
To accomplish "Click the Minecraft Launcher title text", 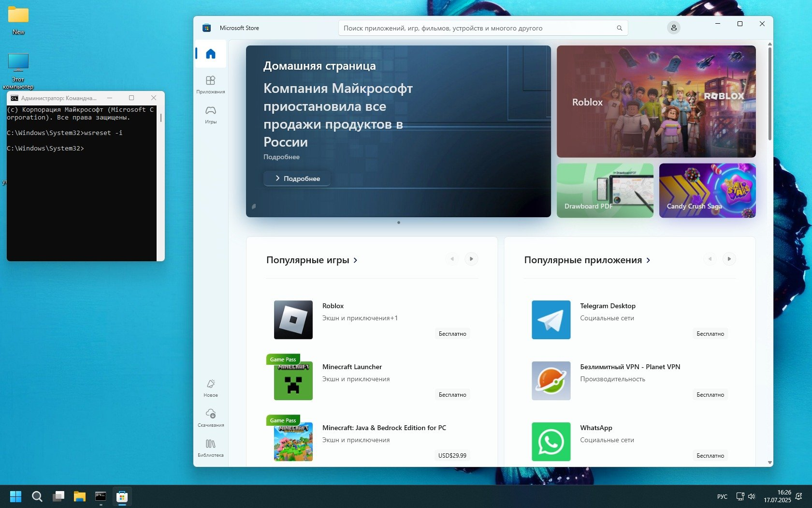I will point(352,367).
